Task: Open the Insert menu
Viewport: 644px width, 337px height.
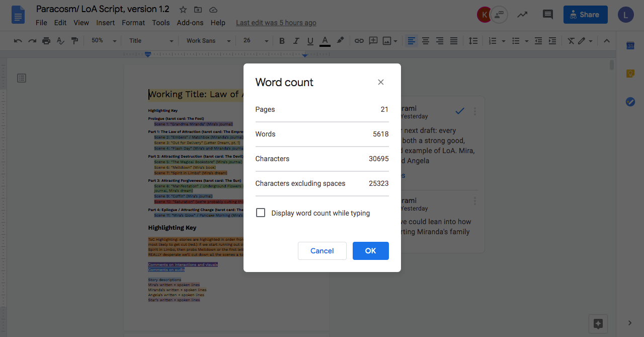Action: pos(106,23)
